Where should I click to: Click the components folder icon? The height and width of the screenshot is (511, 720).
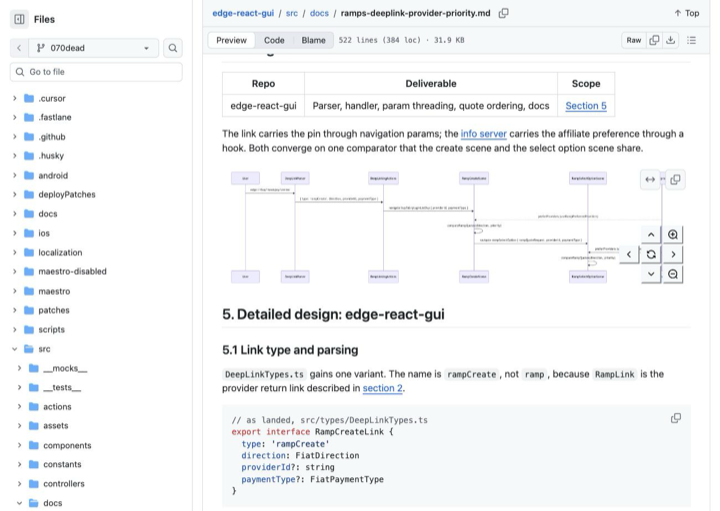coord(34,445)
